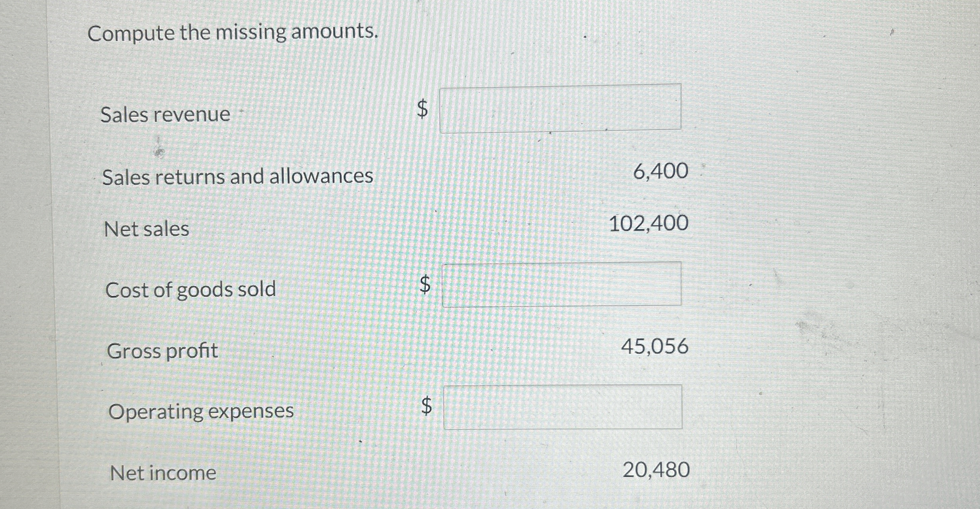Image resolution: width=980 pixels, height=509 pixels.
Task: Click the 20,480 net income amount
Action: pos(656,470)
